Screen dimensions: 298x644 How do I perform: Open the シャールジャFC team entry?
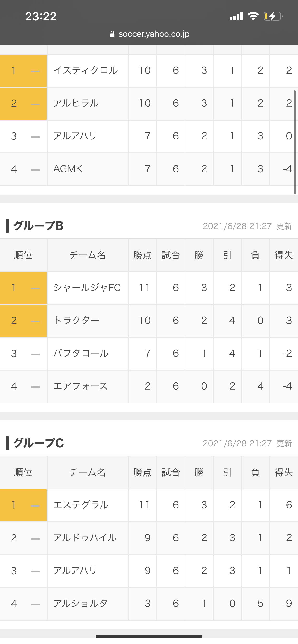pyautogui.click(x=87, y=288)
